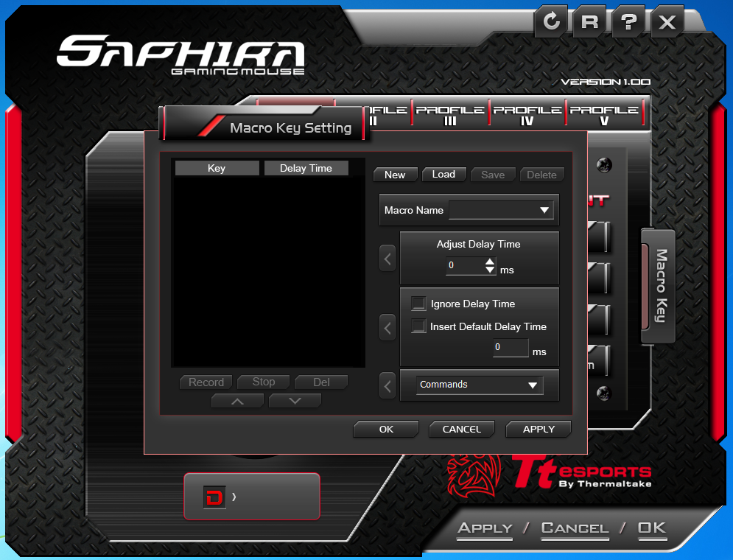
Task: Click arrow left of Commands dropdown
Action: [387, 386]
